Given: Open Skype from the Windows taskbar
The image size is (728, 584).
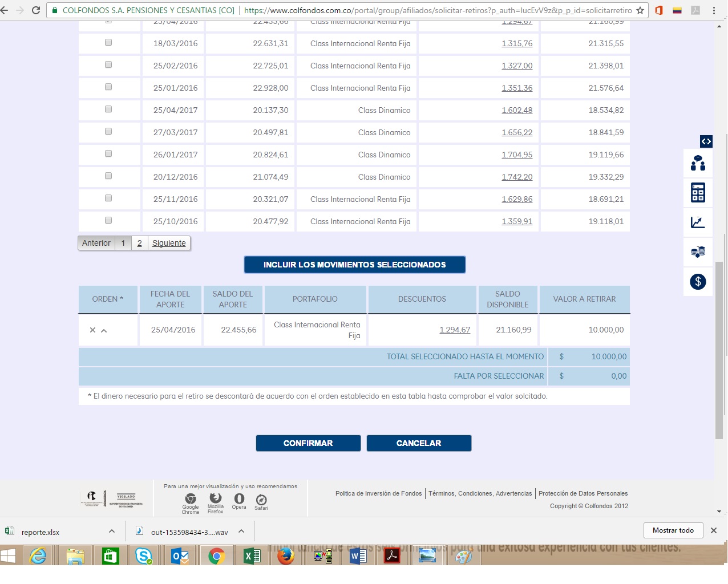Looking at the screenshot, I should (143, 555).
